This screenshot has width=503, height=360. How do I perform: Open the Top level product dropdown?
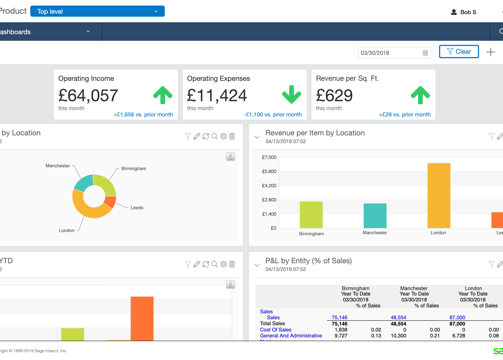click(97, 11)
